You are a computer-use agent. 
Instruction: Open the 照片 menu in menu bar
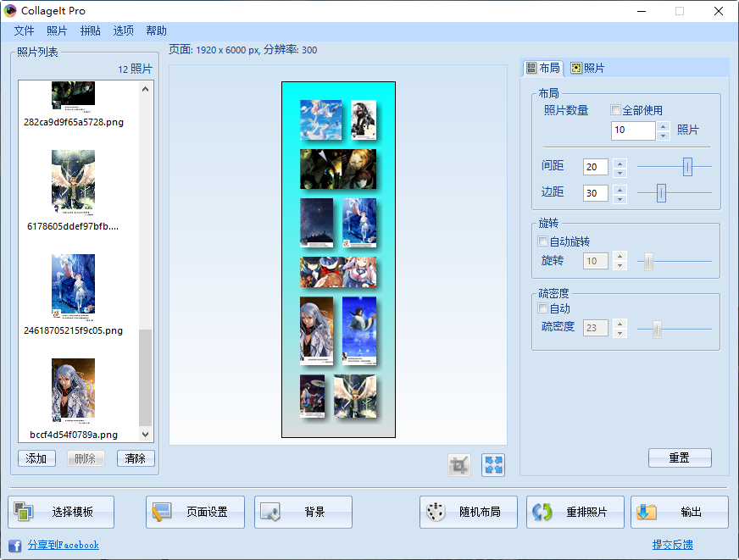[x=57, y=31]
